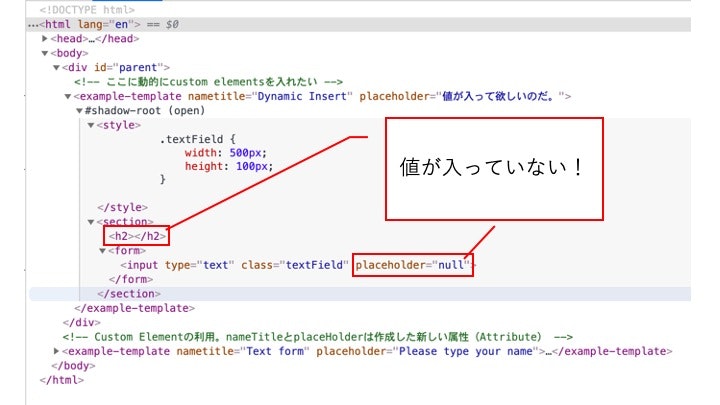Select the empty h2 element

pyautogui.click(x=137, y=236)
